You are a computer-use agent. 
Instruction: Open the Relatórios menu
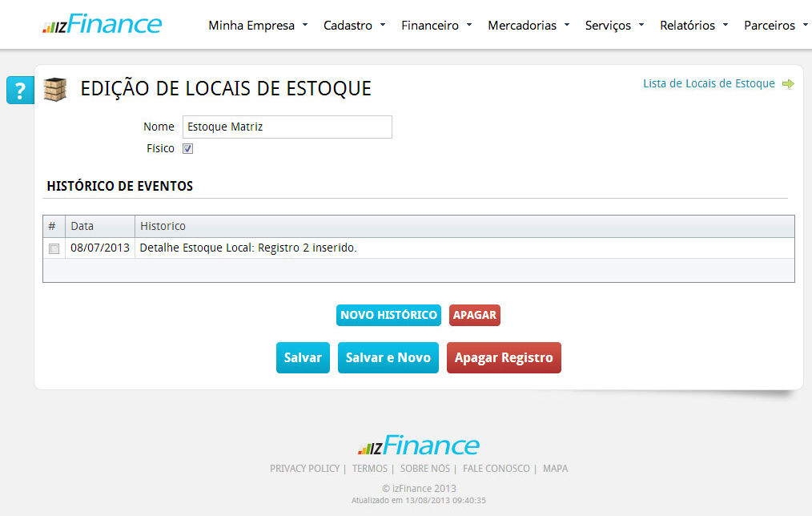tap(693, 26)
